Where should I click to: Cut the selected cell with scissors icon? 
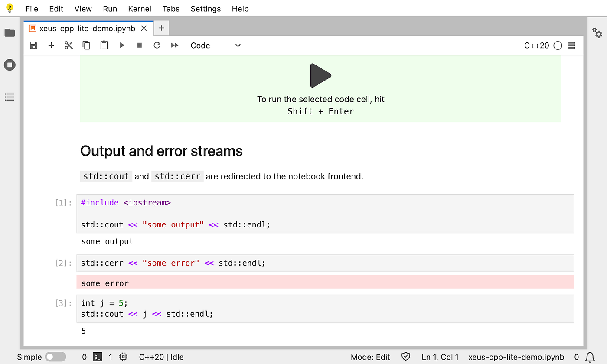(69, 45)
